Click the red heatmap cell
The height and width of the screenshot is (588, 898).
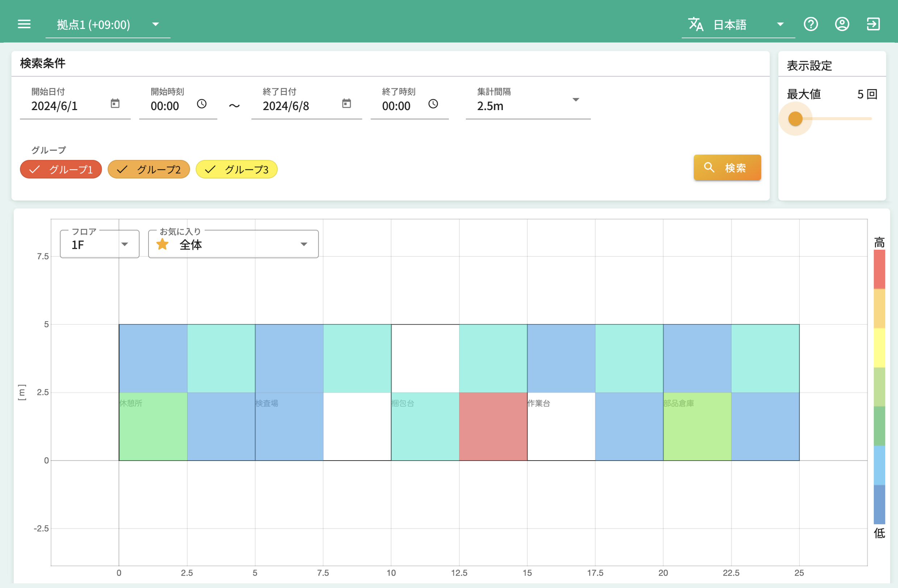pyautogui.click(x=493, y=426)
